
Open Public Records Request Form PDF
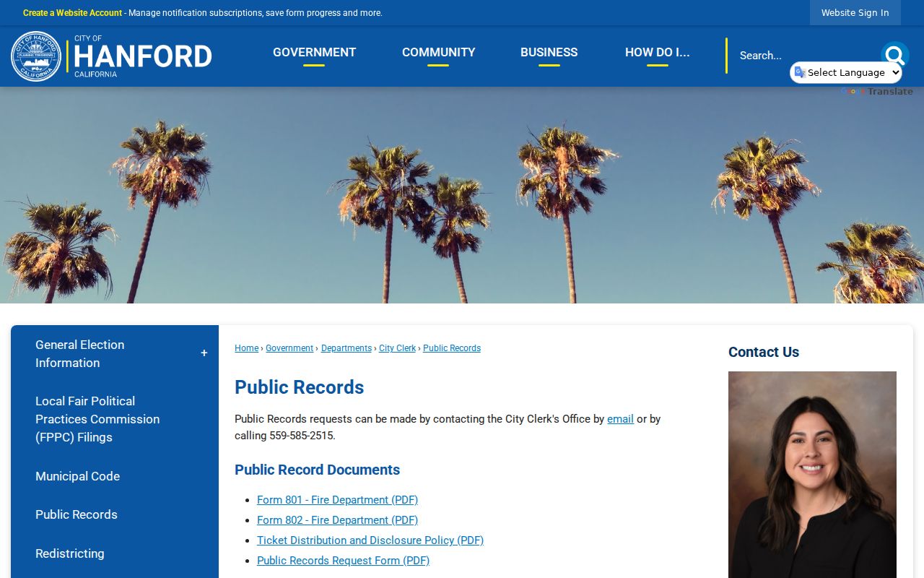click(343, 561)
